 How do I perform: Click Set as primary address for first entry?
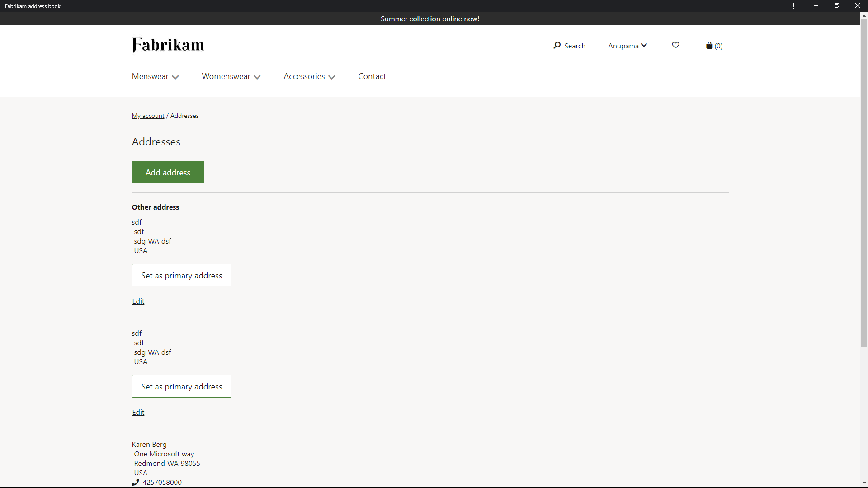[181, 275]
